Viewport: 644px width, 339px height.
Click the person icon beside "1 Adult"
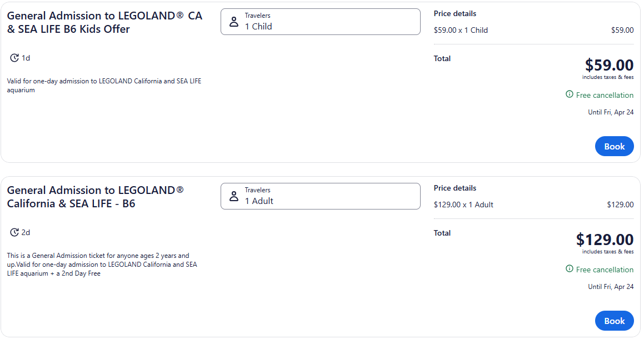(234, 197)
